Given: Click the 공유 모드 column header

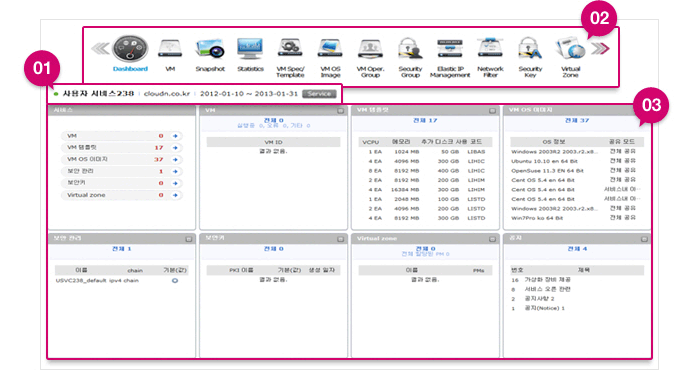Looking at the screenshot, I should pos(622,142).
